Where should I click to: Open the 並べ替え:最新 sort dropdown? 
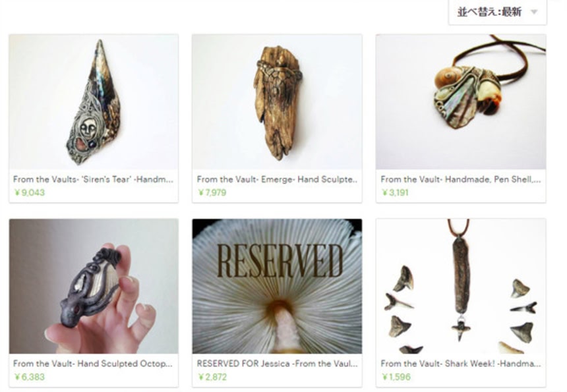(497, 12)
